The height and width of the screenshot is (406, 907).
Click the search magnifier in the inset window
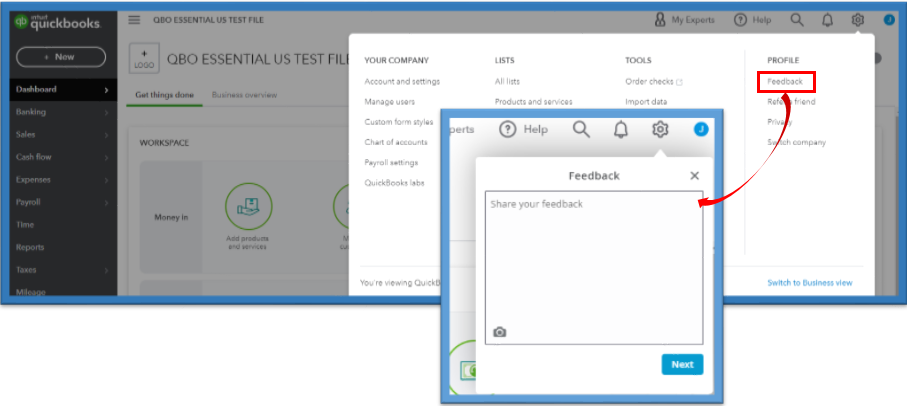(x=581, y=129)
